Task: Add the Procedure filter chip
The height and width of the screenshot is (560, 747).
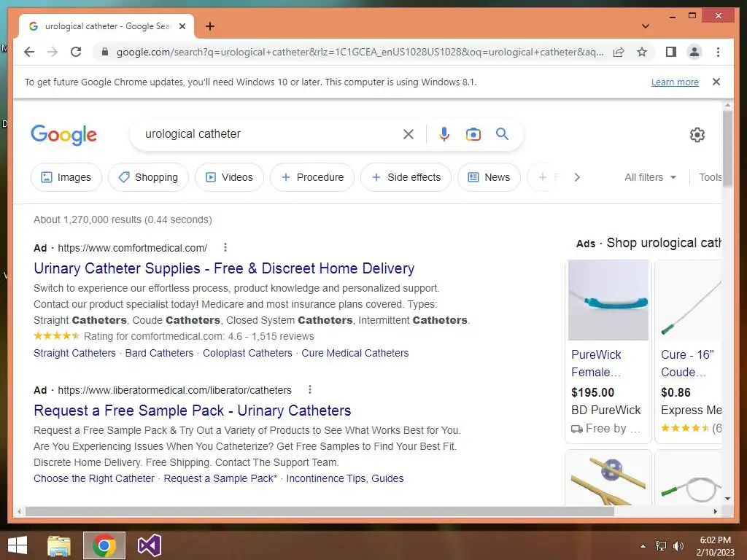Action: point(312,177)
